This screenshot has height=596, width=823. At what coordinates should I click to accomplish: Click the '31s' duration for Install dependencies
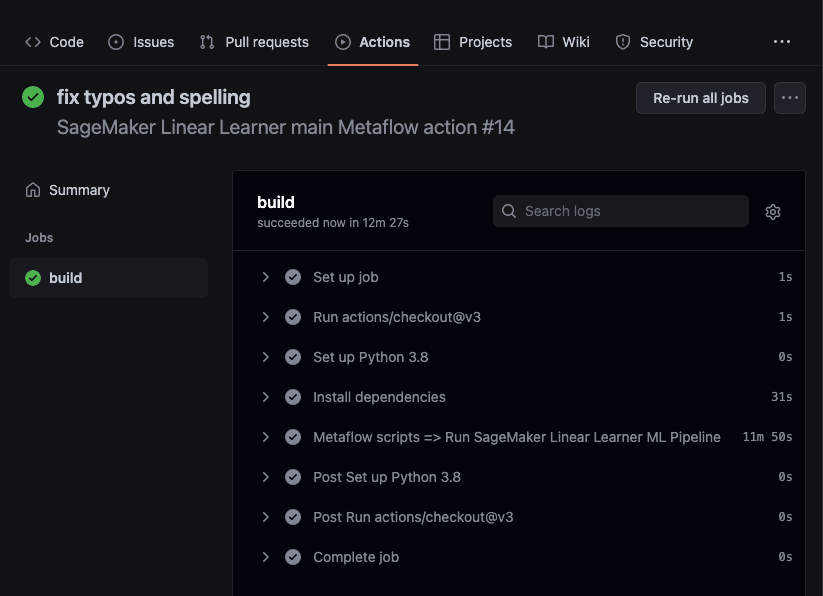tap(782, 397)
